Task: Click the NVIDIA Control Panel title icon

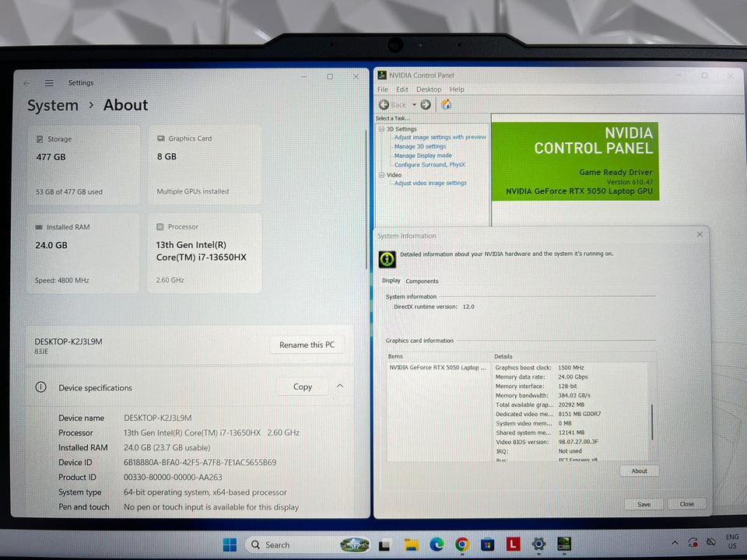Action: [x=382, y=75]
